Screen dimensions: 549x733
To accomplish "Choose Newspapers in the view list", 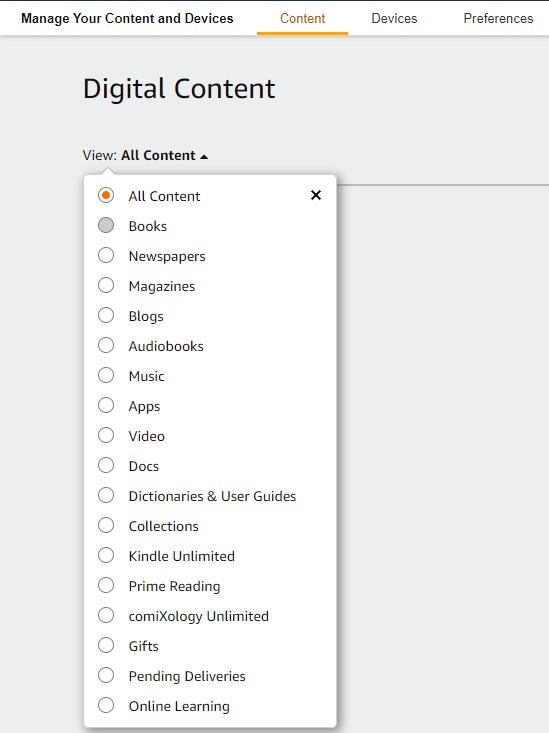I will click(106, 255).
